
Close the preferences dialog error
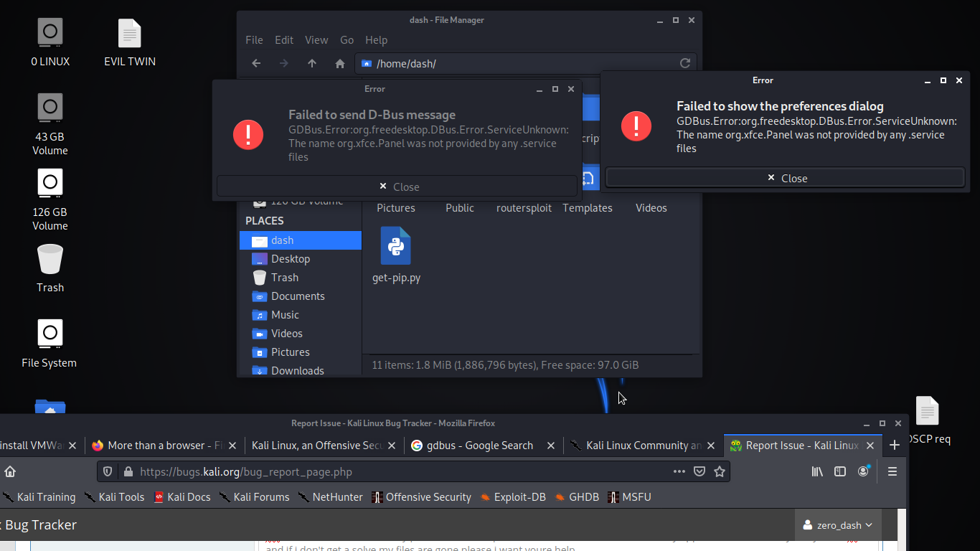point(786,178)
